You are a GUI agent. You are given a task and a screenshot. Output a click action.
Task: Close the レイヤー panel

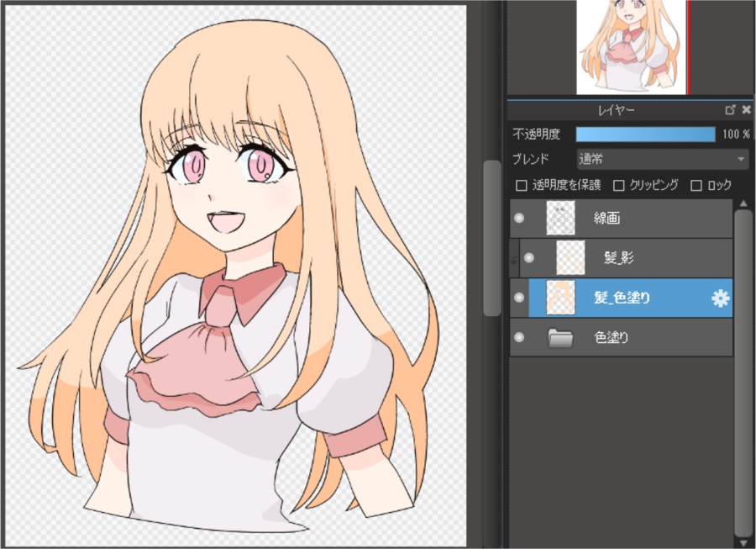click(746, 110)
